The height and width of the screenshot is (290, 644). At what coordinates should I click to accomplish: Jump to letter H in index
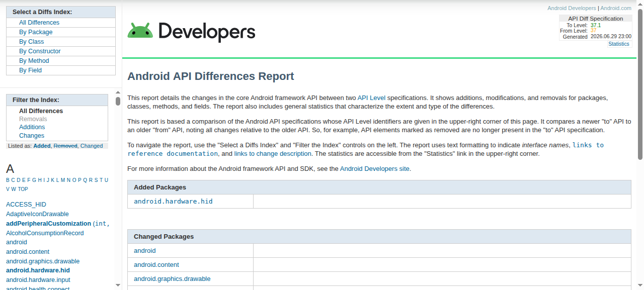[39, 180]
